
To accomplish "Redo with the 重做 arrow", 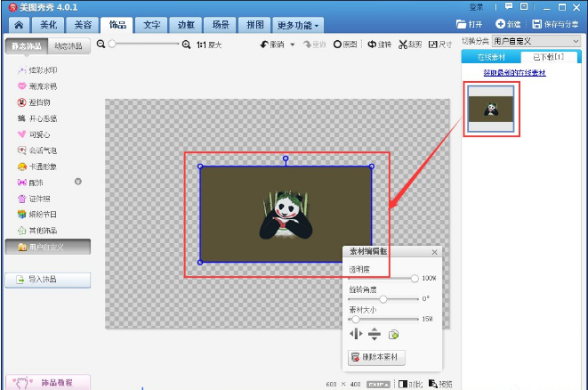I will (315, 45).
